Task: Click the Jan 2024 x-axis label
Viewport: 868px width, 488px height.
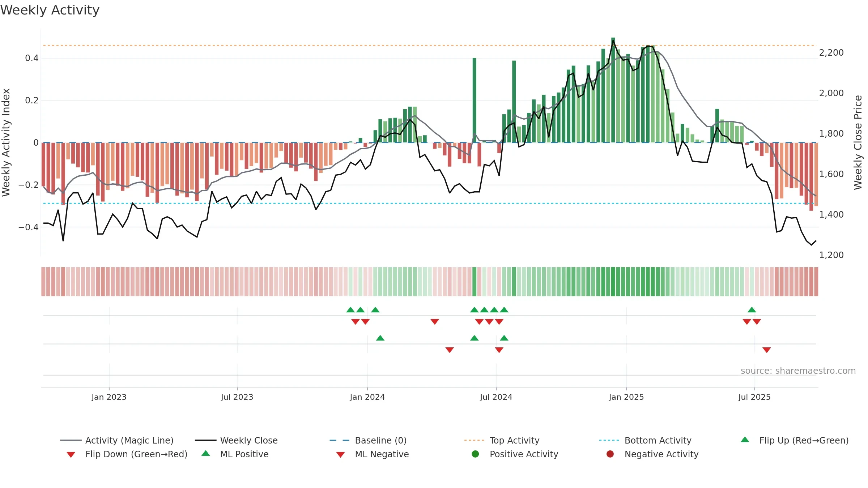Action: [367, 397]
